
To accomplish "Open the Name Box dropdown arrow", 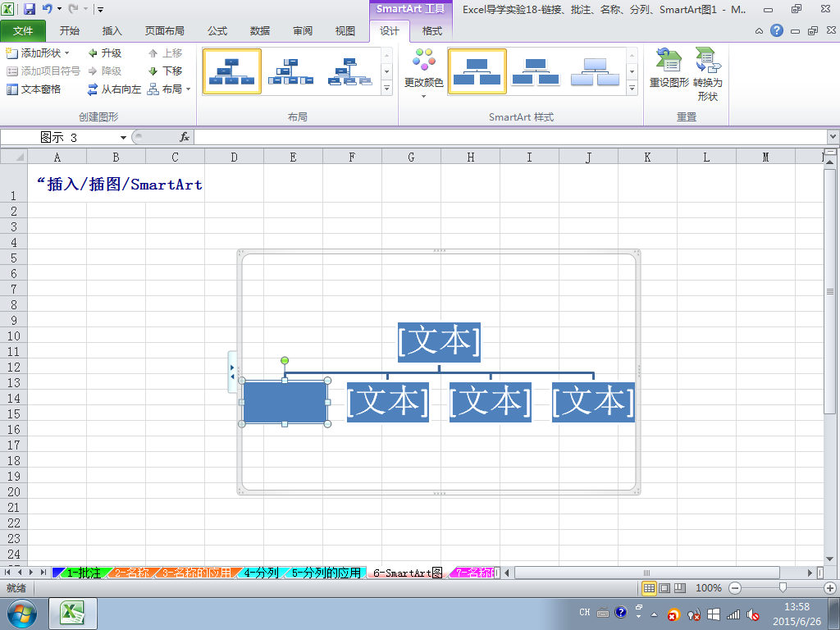I will [x=123, y=138].
